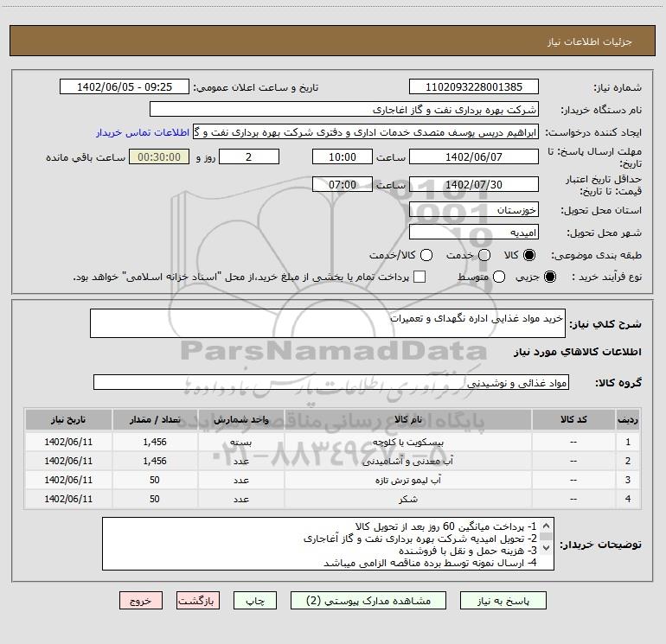
Task: Click مشاهده مدارک پیوستی (2) button
Action: (x=368, y=601)
